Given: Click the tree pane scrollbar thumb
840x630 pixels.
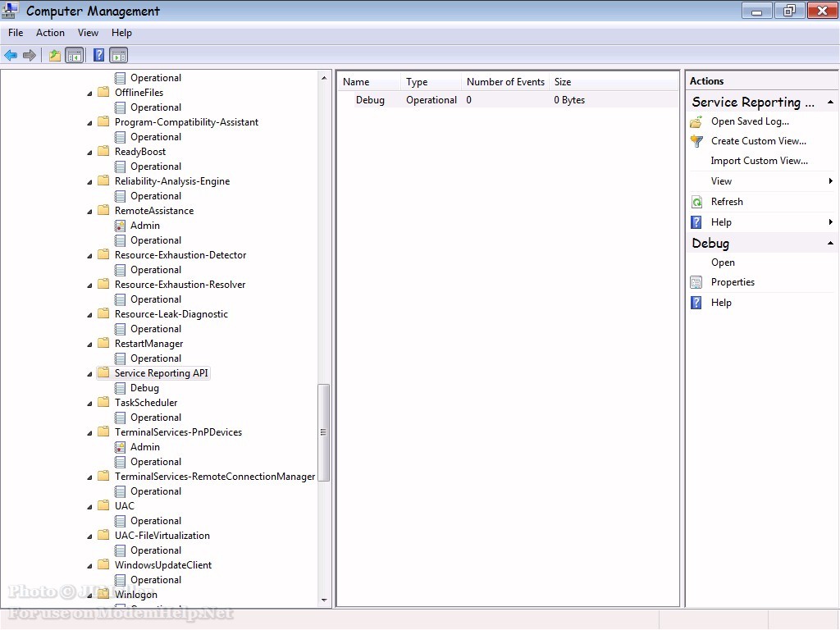Looking at the screenshot, I should (323, 432).
